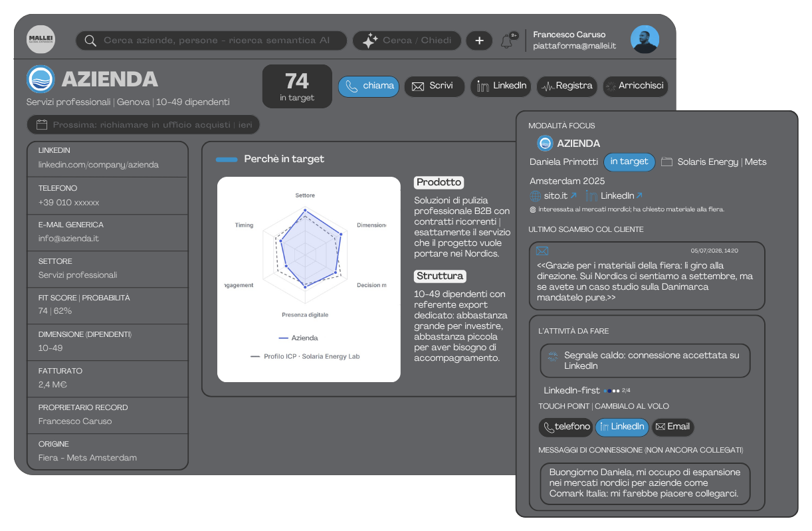The height and width of the screenshot is (531, 812).
Task: Select the phone number +39 010 xxxxxx
Action: coord(68,202)
